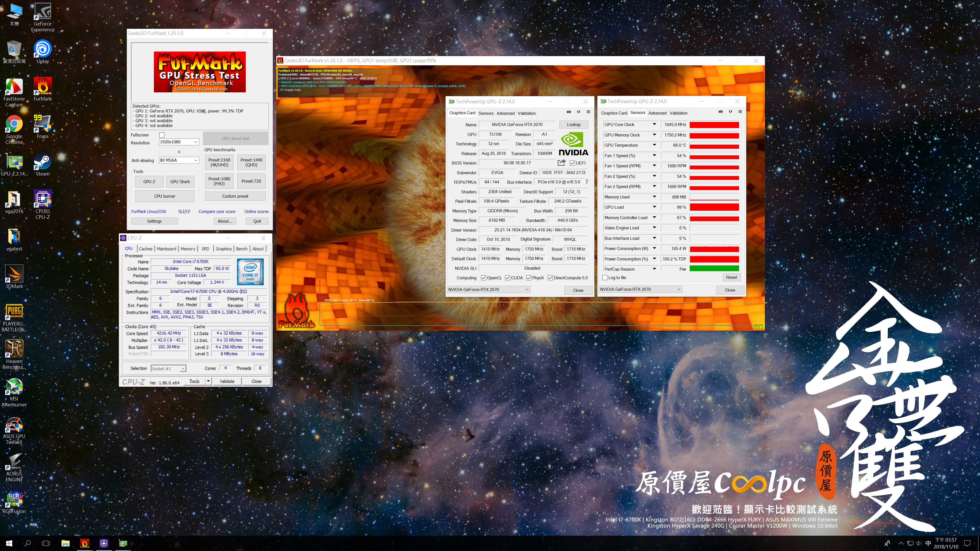Open the FastStone Capture desktop icon
The width and height of the screenshot is (980, 551).
[14, 92]
